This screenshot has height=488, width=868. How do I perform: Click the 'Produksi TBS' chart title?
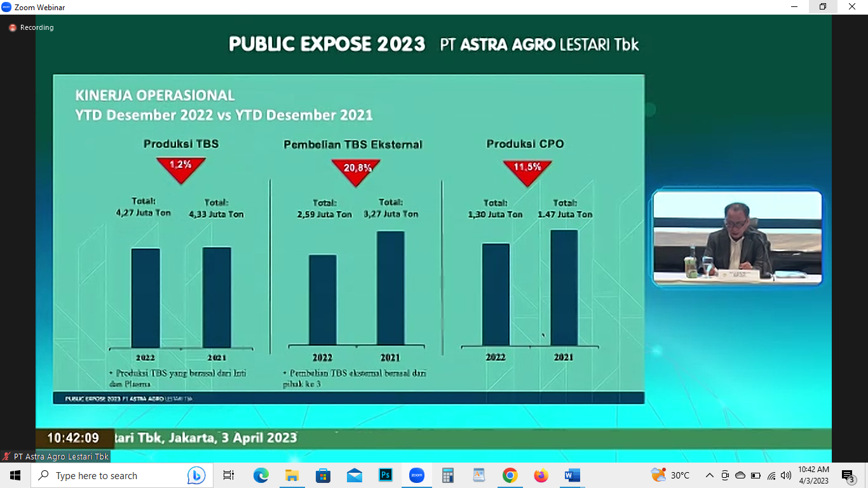181,144
